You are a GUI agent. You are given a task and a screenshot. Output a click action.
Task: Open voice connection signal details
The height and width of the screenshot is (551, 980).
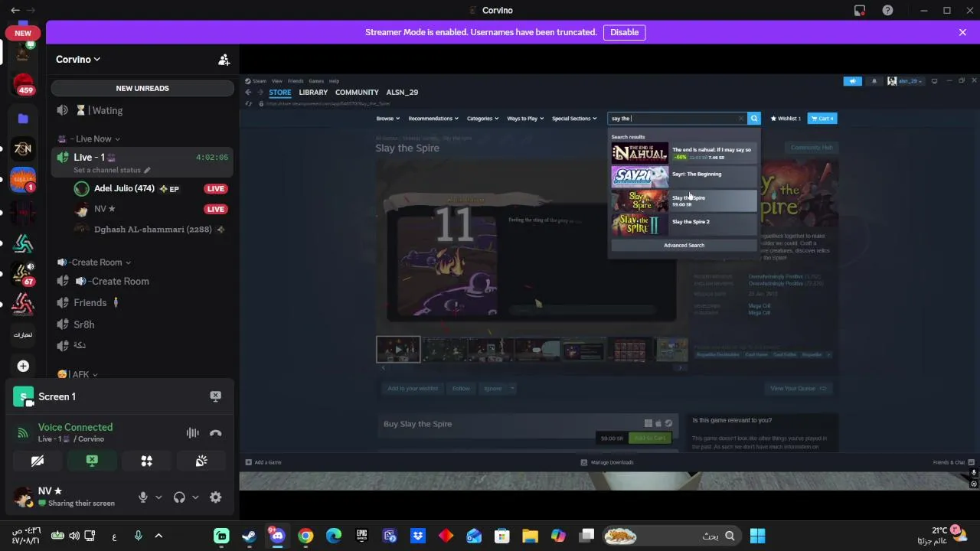[23, 432]
